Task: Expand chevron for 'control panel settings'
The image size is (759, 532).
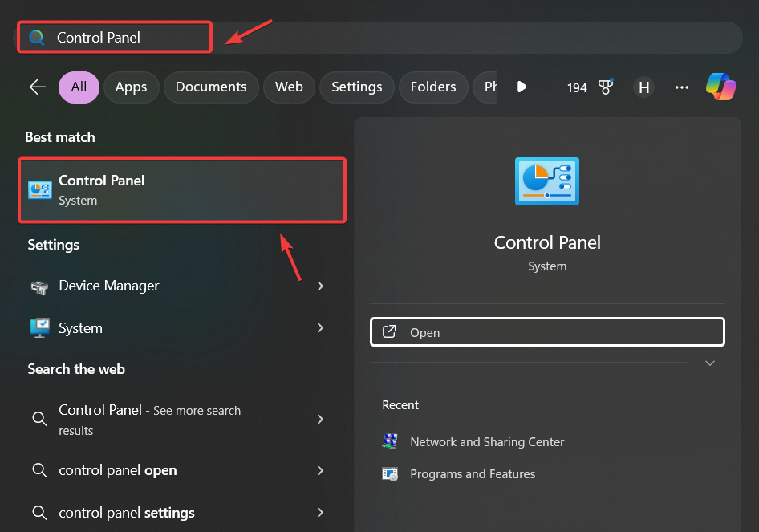Action: tap(320, 512)
